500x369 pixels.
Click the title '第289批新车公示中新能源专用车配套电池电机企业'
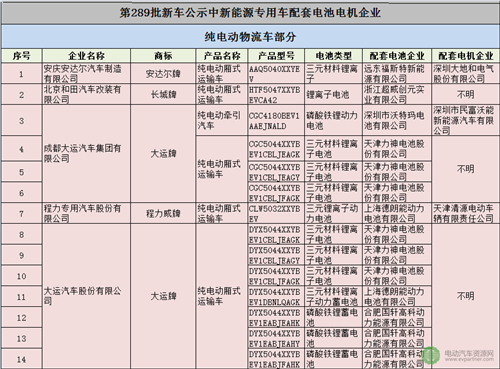(250, 13)
